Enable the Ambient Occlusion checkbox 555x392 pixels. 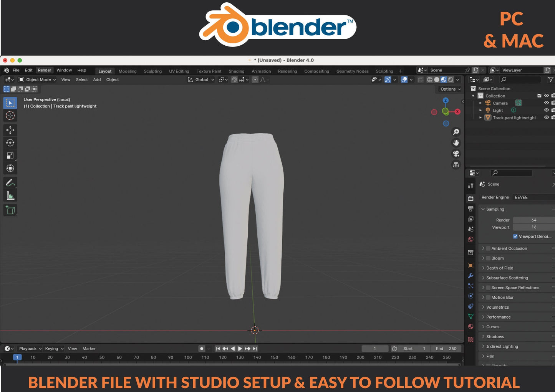489,248
